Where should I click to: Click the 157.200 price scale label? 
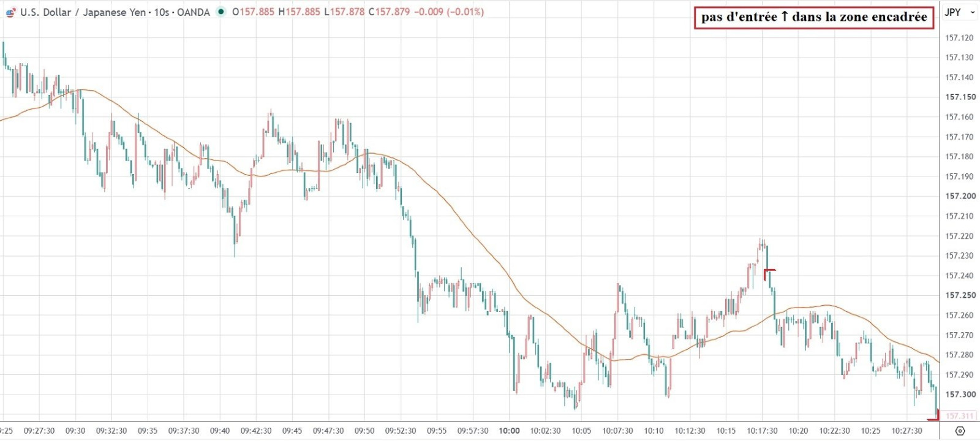pos(960,196)
